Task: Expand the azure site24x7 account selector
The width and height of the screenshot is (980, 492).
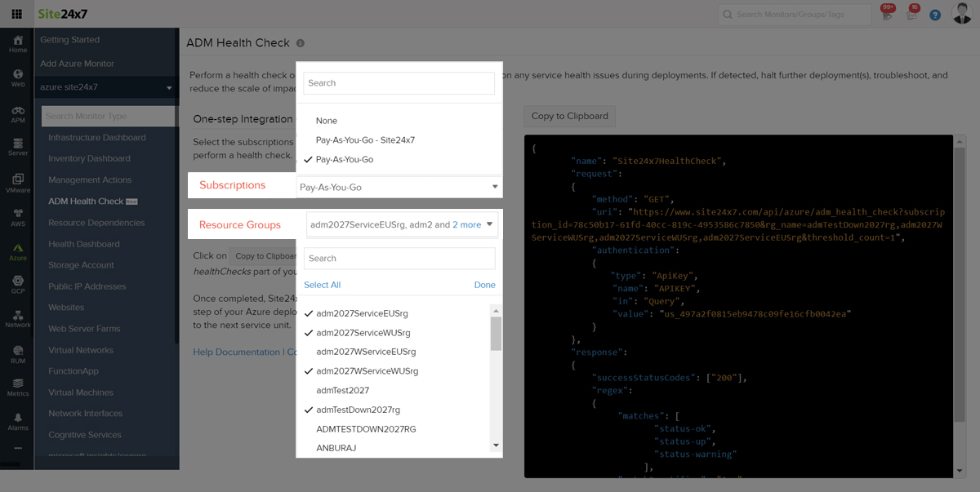Action: click(107, 87)
